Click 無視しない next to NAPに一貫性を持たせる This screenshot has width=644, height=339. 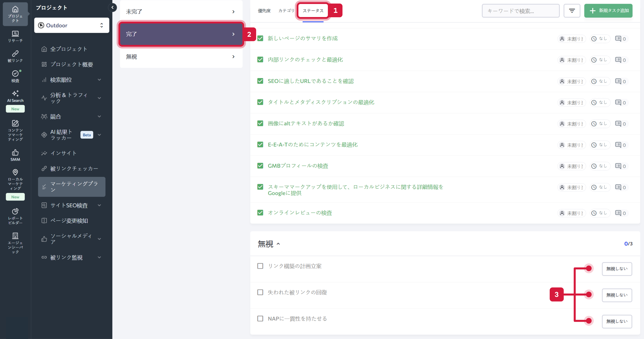(617, 322)
